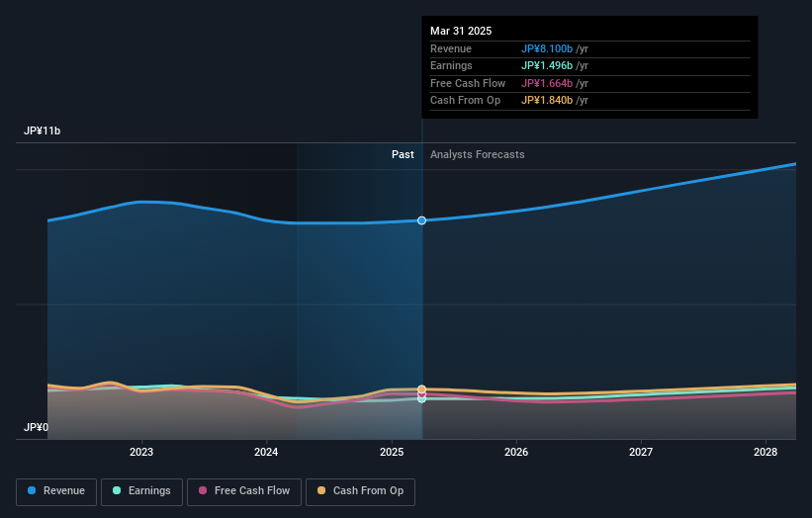The height and width of the screenshot is (518, 812).
Task: Click the teal Earnings data point marker
Action: click(421, 399)
